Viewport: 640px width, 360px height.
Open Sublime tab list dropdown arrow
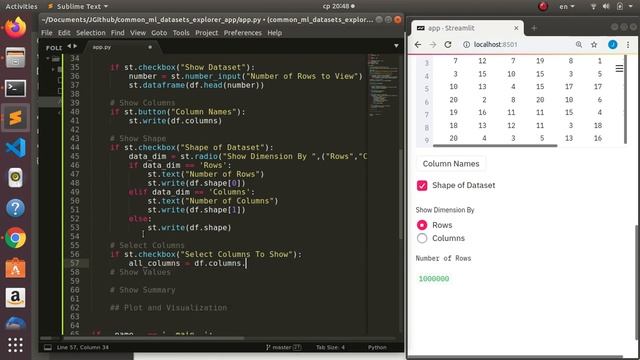pos(396,46)
